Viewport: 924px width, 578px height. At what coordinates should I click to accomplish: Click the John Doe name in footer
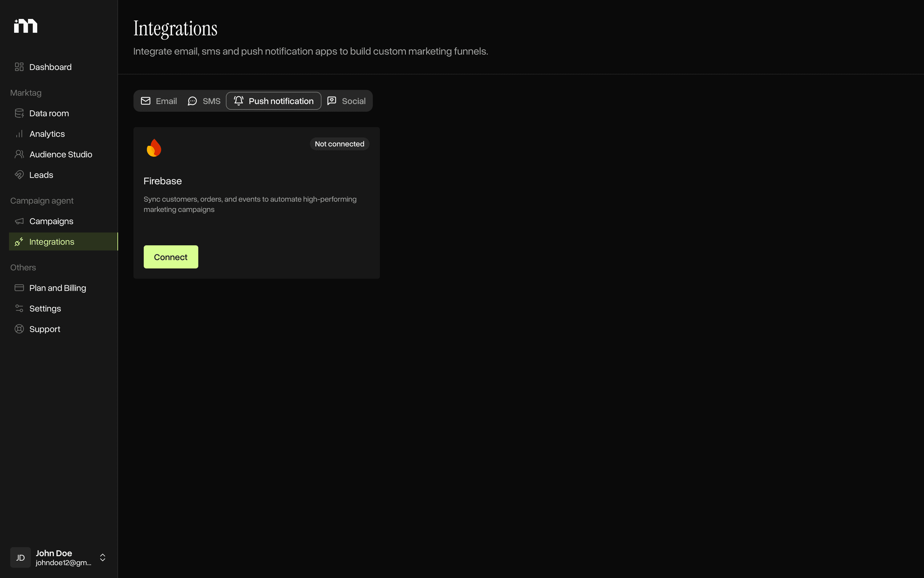click(x=54, y=553)
